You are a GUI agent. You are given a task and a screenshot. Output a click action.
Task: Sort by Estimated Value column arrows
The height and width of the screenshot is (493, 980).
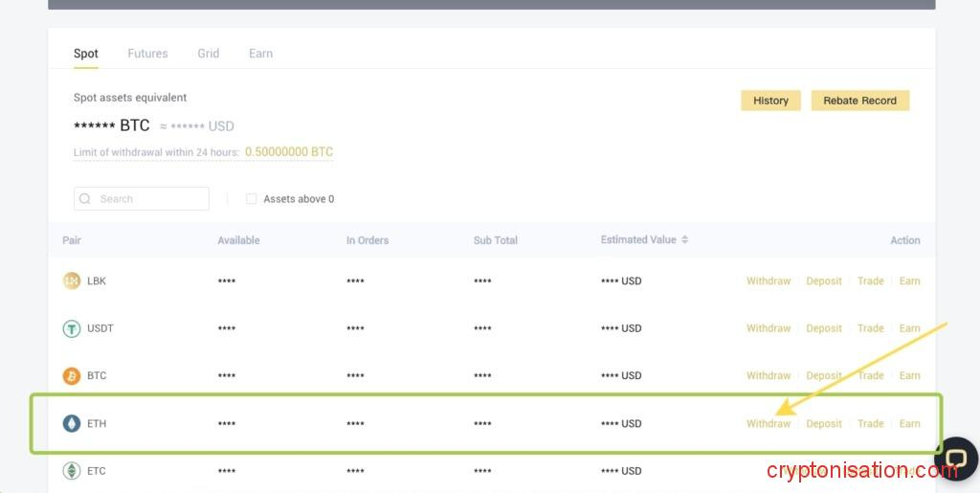click(684, 240)
